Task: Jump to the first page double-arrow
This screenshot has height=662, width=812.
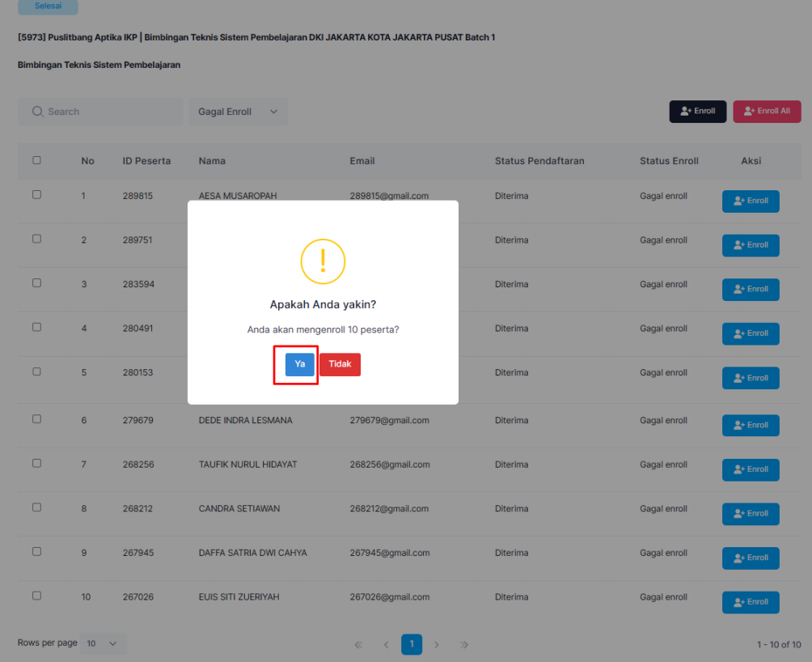Action: point(358,645)
